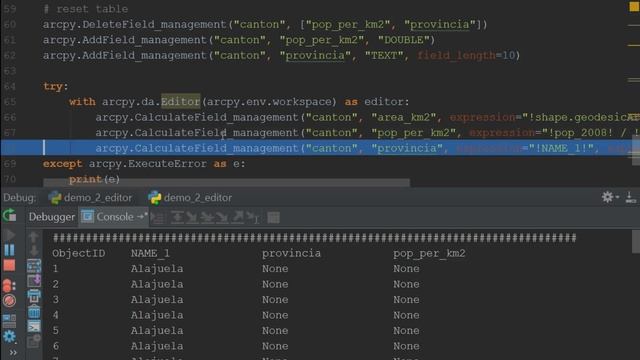Screen dimensions: 640x360
Task: Click field_length parameter on line 62
Action: [456, 56]
